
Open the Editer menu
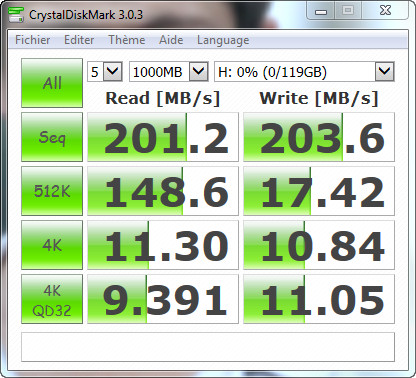(x=79, y=40)
